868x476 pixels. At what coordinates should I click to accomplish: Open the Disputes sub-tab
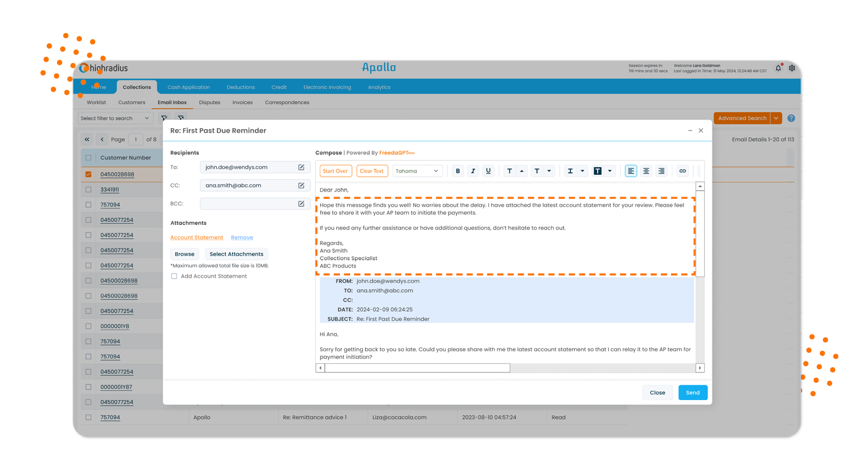click(x=209, y=102)
